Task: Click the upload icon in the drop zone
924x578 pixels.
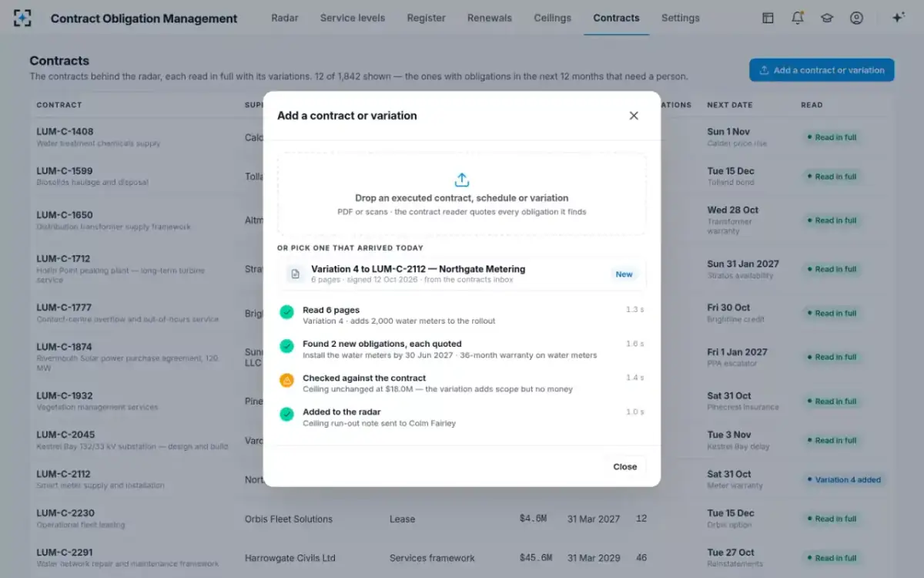Action: [462, 180]
